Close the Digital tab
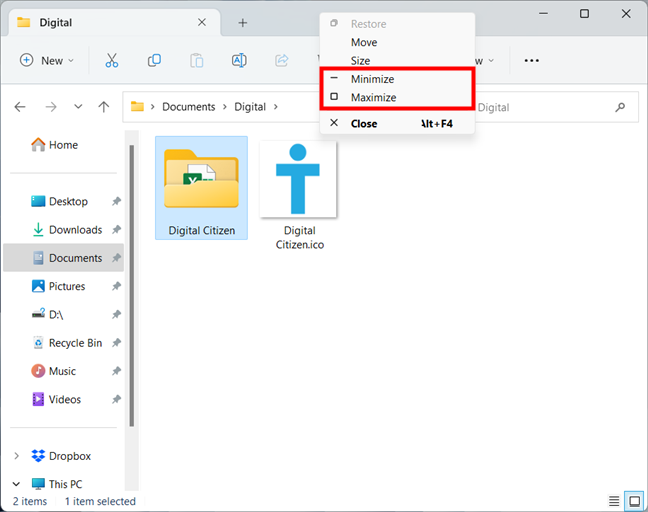 202,23
